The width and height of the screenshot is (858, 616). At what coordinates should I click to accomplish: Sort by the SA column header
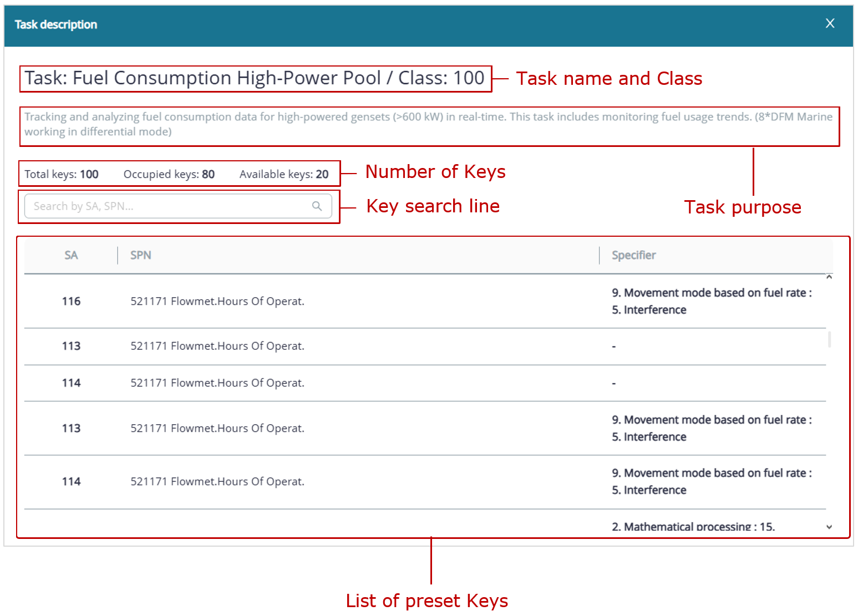71,256
